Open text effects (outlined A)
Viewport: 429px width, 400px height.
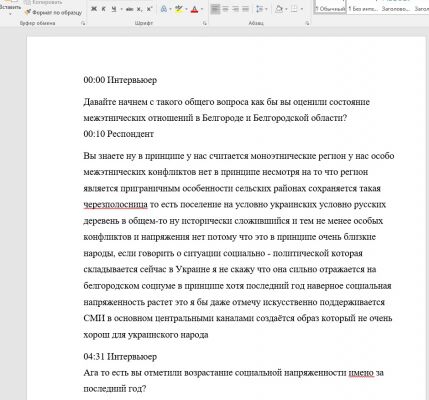pos(164,9)
